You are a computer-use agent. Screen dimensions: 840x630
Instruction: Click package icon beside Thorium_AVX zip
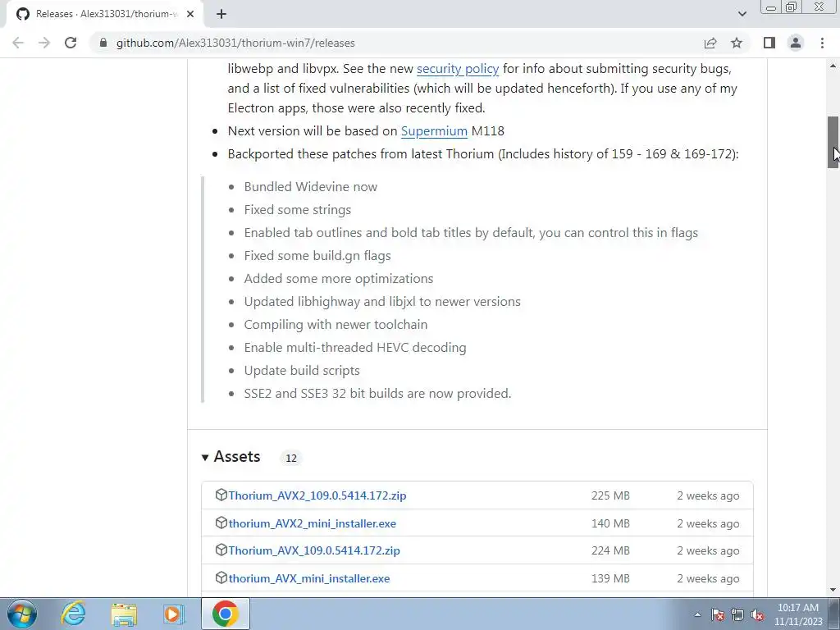(221, 550)
